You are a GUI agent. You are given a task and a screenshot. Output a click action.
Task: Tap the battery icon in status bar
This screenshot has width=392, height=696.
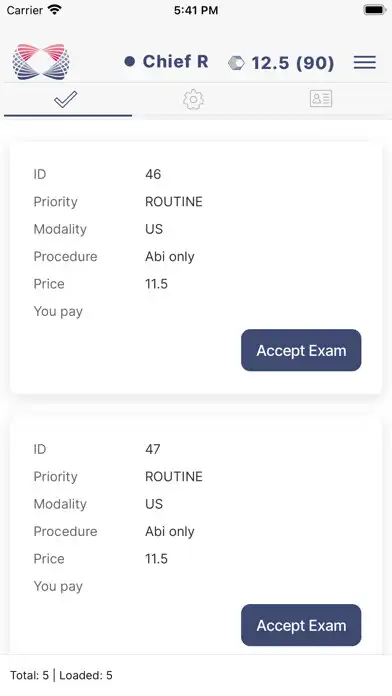coord(375,10)
